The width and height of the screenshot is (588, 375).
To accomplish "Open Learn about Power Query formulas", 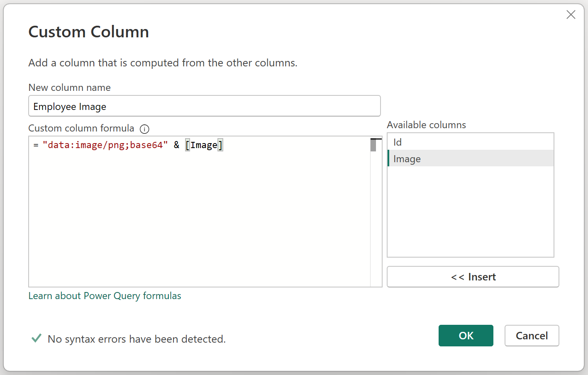I will point(105,296).
